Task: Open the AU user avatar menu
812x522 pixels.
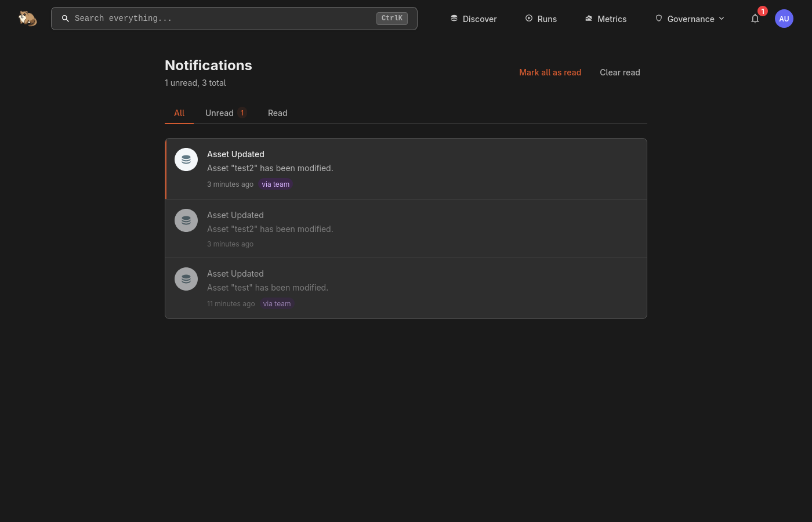Action: pos(784,19)
